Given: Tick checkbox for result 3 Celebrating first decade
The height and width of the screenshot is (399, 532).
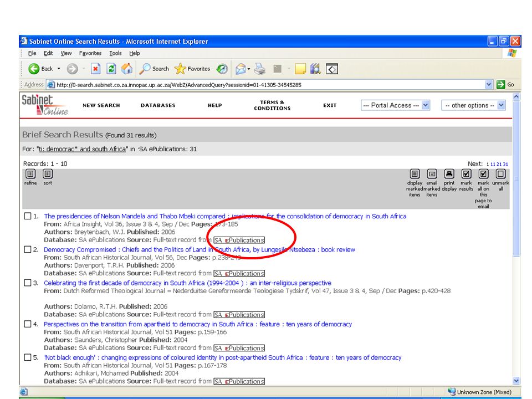Looking at the screenshot, I should (28, 283).
